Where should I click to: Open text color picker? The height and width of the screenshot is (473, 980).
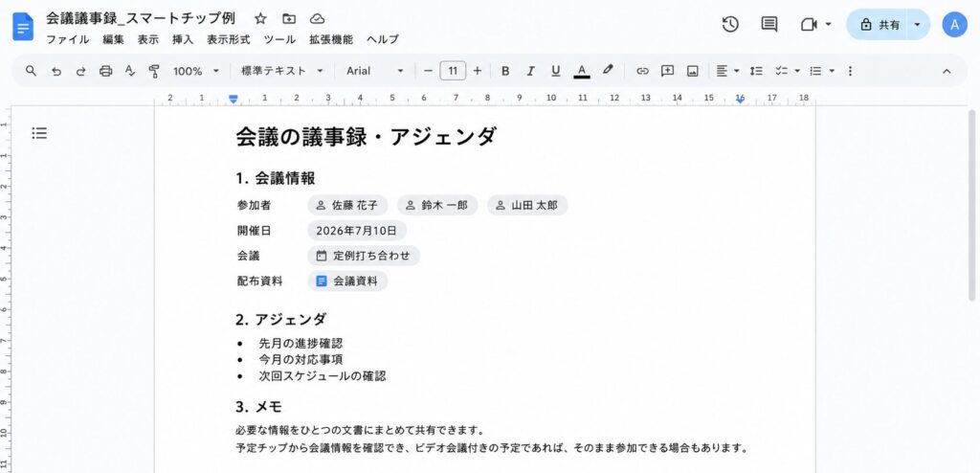[582, 71]
